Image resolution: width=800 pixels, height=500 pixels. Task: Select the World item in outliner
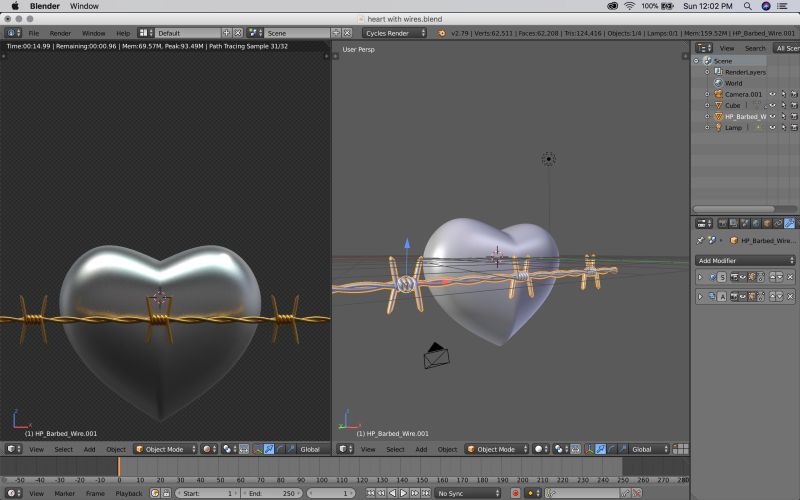tap(733, 83)
